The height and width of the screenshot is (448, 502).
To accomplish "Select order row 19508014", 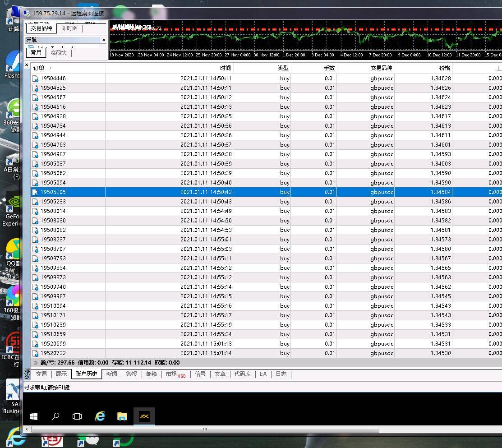I will pos(53,211).
